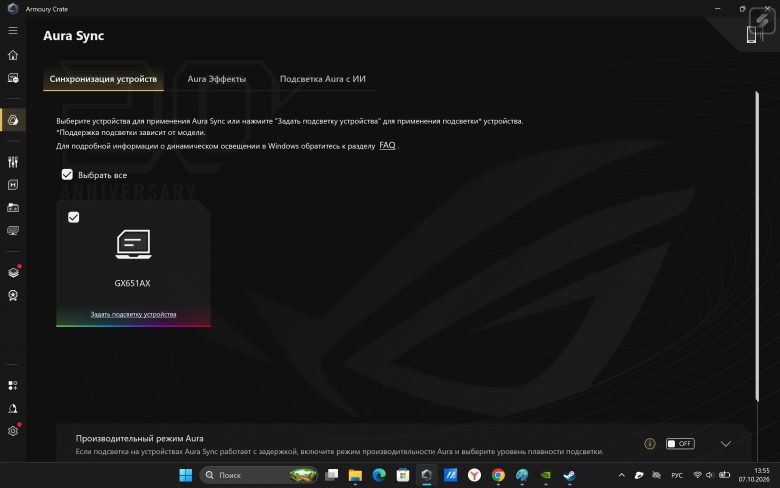Viewport: 780px width, 488px height.
Task: Click the vertical scrollbar of the page
Action: [757, 246]
